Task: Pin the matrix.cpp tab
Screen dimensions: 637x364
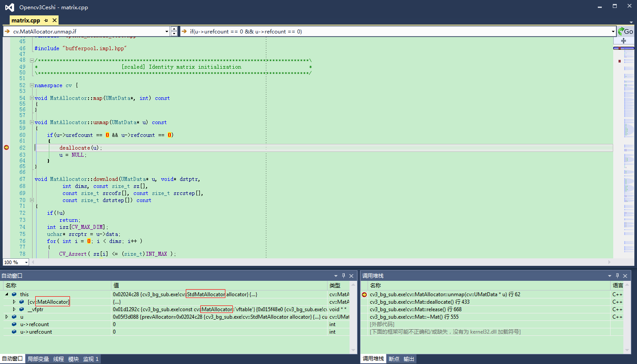Action: click(46, 21)
